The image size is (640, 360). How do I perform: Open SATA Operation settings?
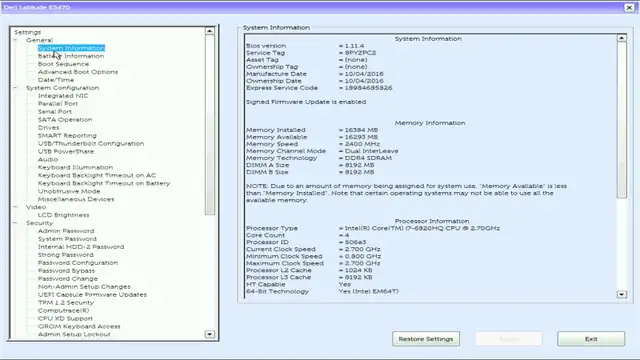pyautogui.click(x=65, y=120)
